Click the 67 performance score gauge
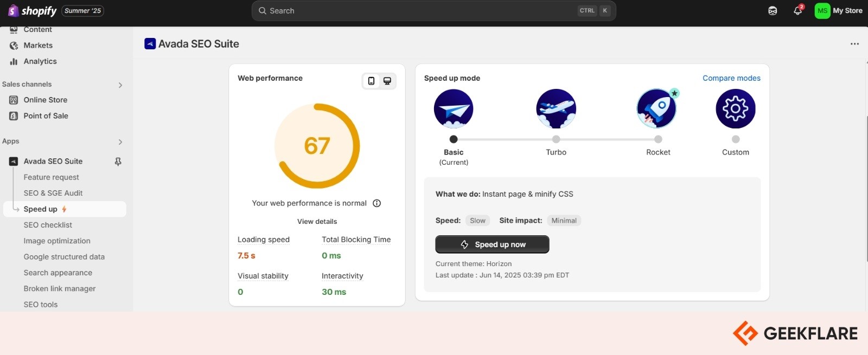This screenshot has height=355, width=868. pos(317,146)
